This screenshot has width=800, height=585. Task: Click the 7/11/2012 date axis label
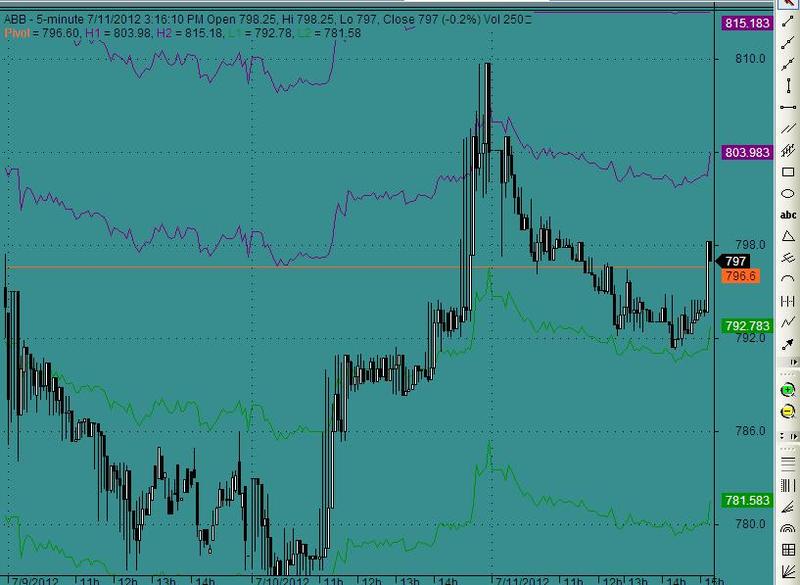[522, 581]
